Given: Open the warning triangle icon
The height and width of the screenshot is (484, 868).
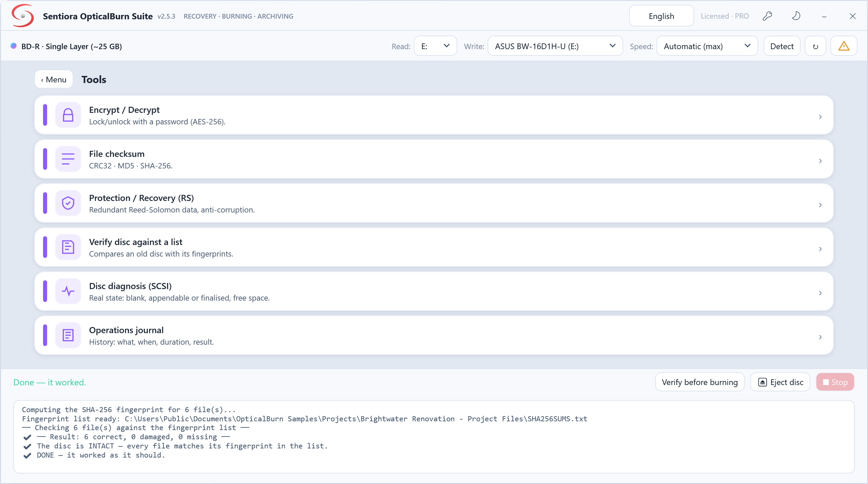Looking at the screenshot, I should point(844,46).
